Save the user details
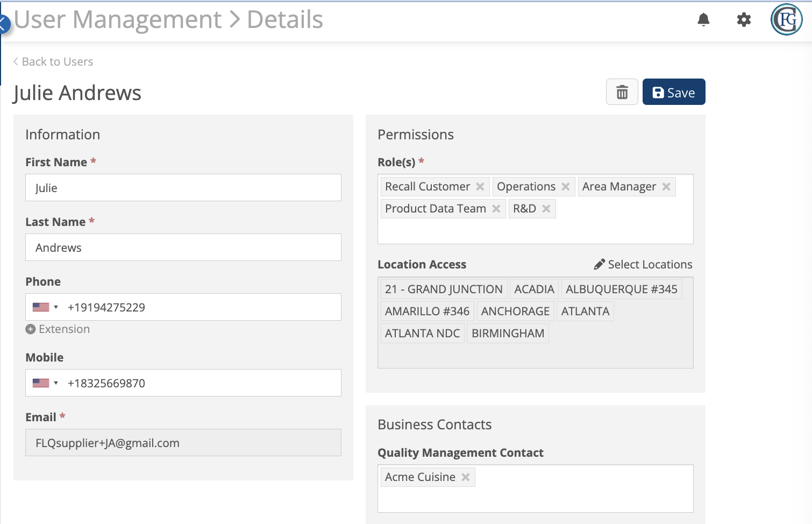812x524 pixels. point(674,92)
